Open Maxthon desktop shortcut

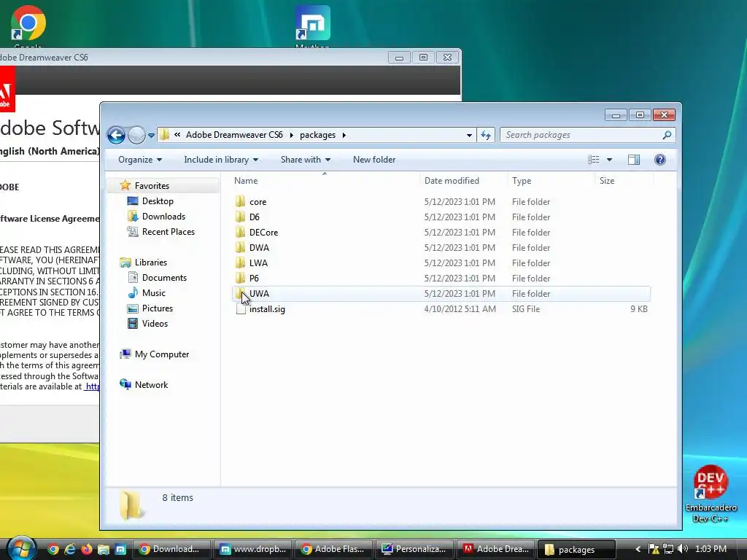coord(312,26)
